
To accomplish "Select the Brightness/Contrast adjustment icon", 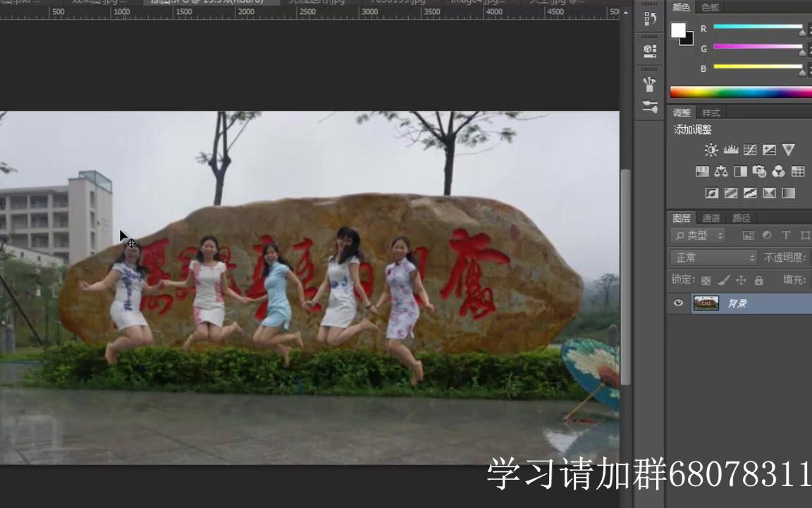I will pos(710,150).
